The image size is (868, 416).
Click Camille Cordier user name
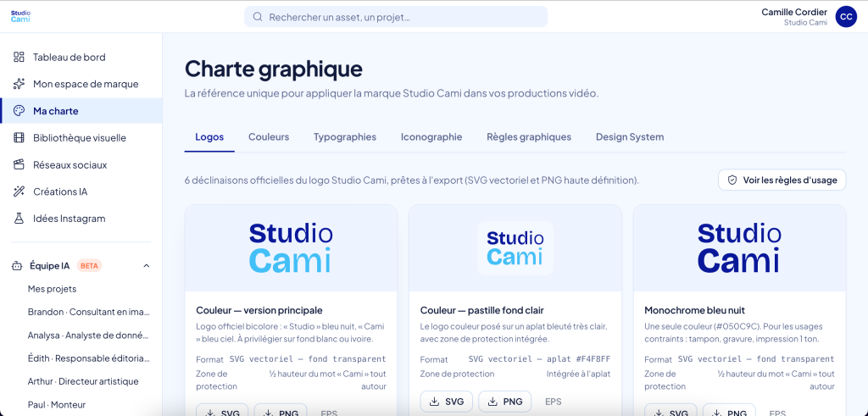click(793, 12)
